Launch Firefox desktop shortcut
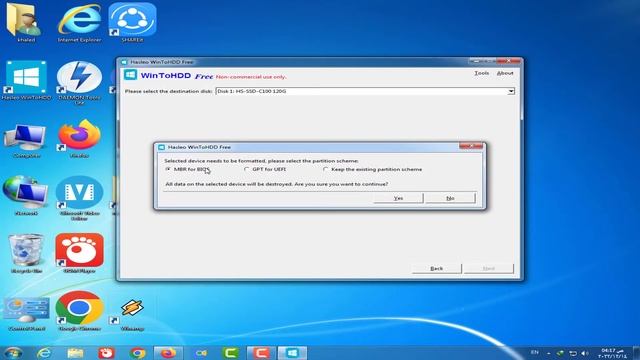Screen dimensions: 640x360 [79, 138]
